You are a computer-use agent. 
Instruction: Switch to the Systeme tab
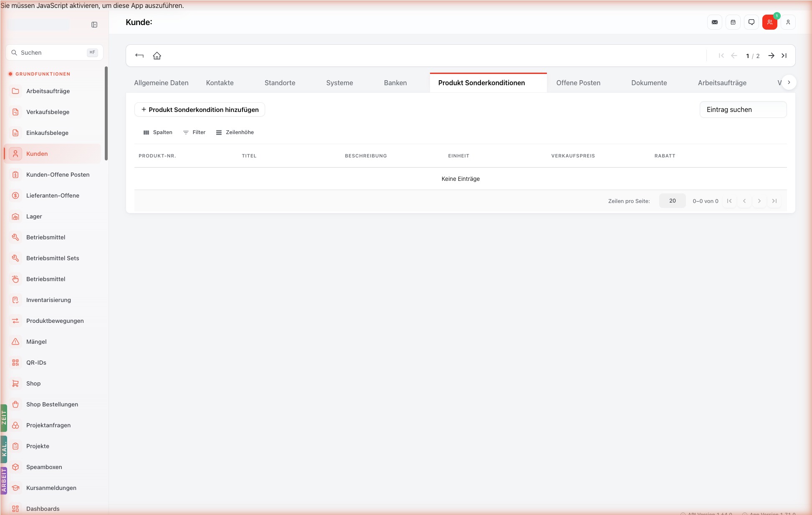click(x=339, y=83)
